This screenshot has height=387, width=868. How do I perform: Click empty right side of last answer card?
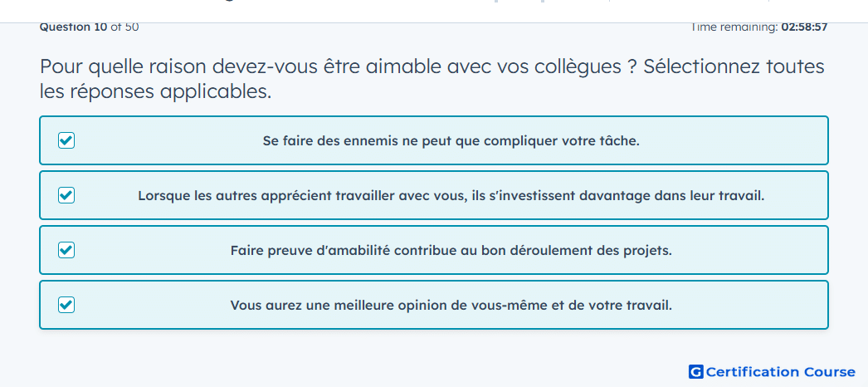753,305
